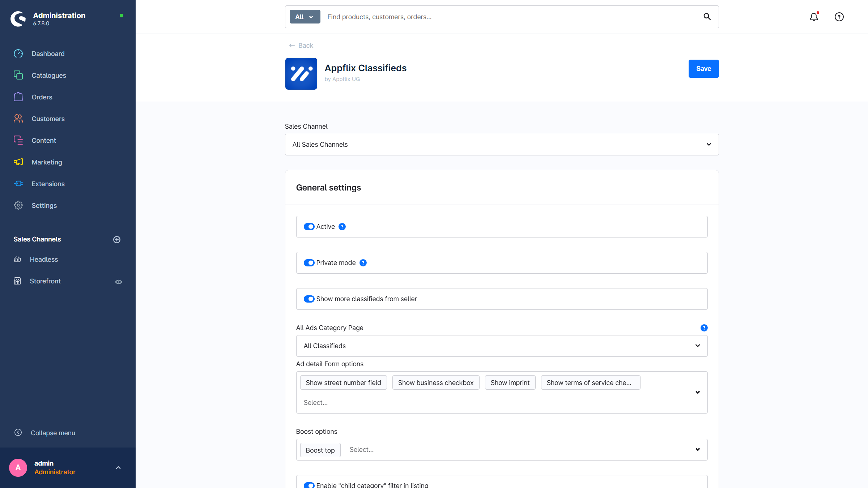The height and width of the screenshot is (488, 868).
Task: Click the All Ads Category Page help icon
Action: pos(704,328)
